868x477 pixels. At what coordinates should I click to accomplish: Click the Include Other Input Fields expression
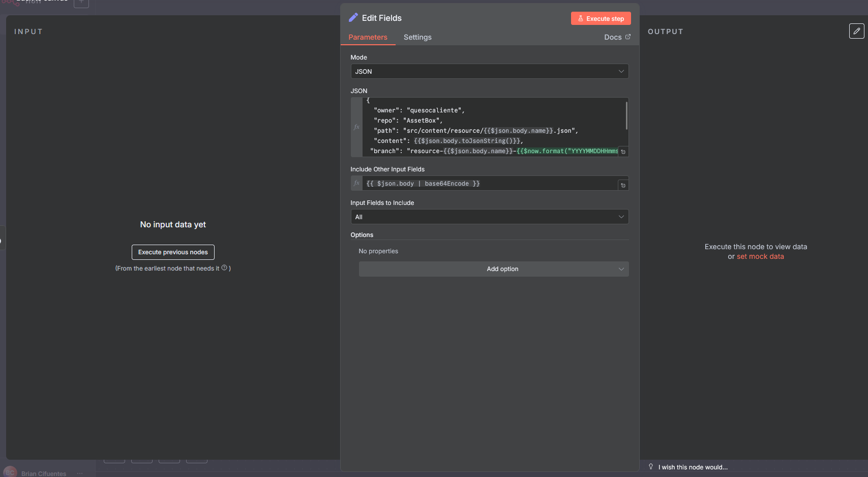coord(490,184)
